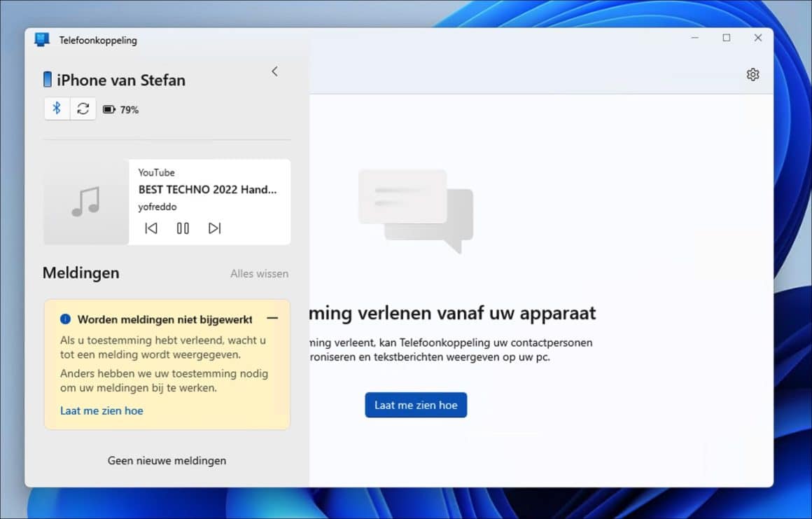Click the info icon in the yellow banner

coord(65,319)
